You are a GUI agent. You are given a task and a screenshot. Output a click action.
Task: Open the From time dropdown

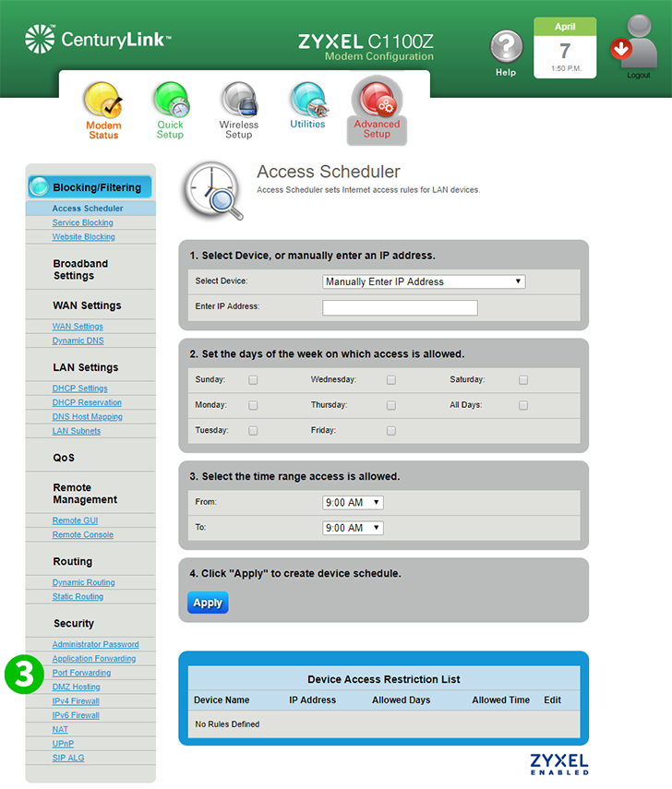[x=353, y=503]
